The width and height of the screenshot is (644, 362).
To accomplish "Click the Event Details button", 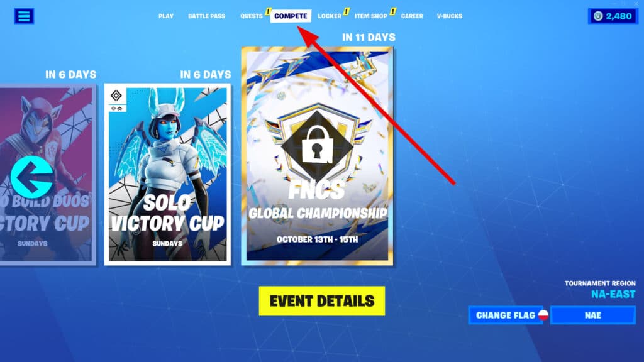I will tap(322, 301).
